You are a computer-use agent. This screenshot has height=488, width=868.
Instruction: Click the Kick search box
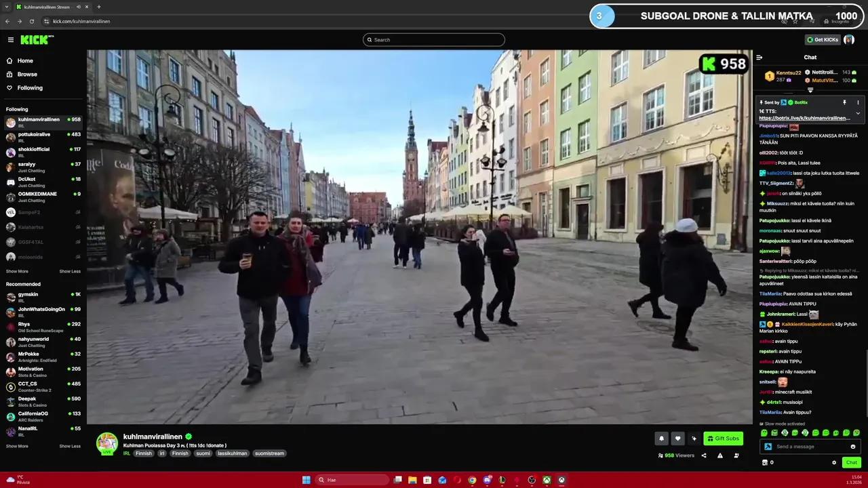pos(434,40)
